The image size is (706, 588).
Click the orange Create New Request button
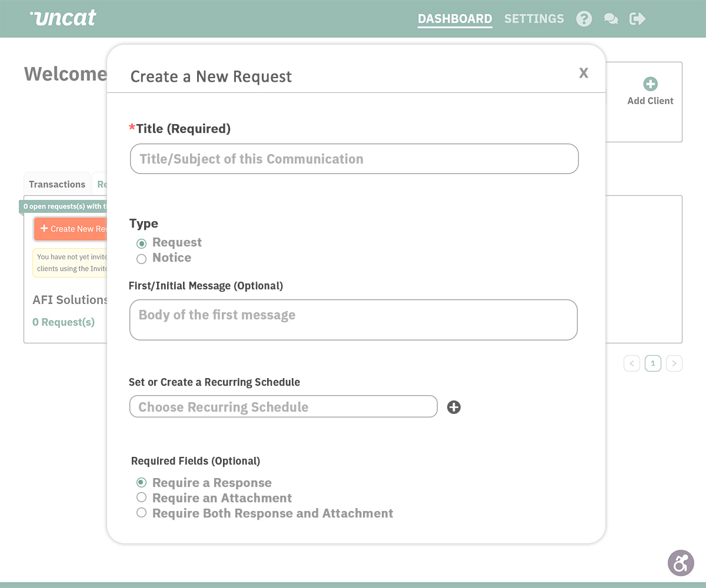[71, 229]
